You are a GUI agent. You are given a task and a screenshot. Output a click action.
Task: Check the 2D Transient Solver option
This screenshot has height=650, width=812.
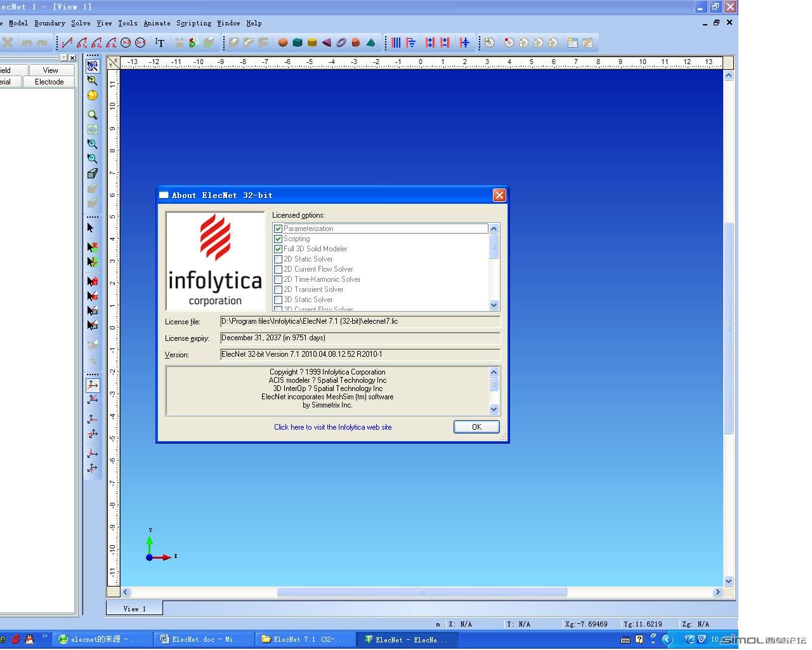(278, 289)
